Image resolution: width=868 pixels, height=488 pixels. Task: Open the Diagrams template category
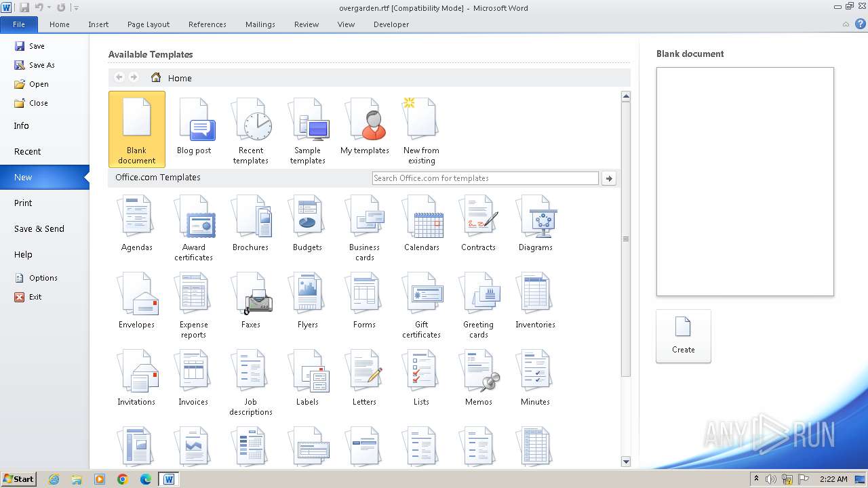536,224
